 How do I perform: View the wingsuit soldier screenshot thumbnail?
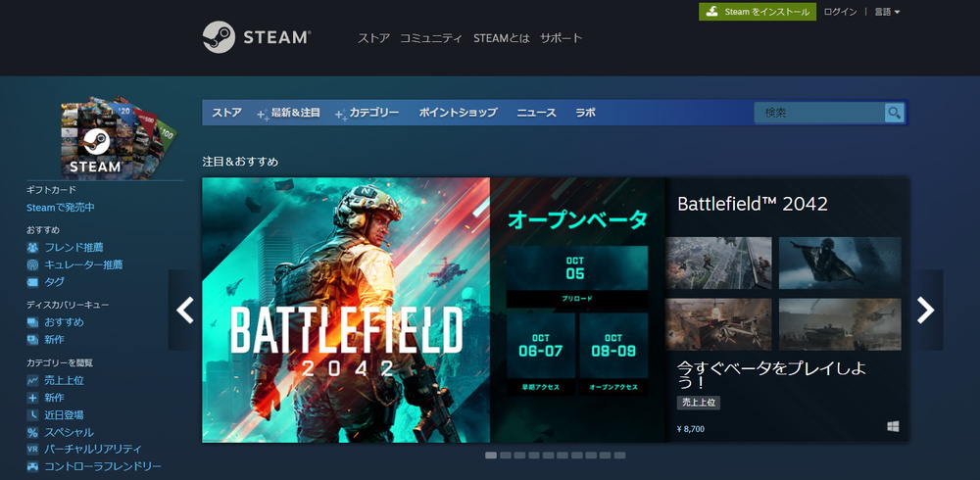[x=840, y=263]
